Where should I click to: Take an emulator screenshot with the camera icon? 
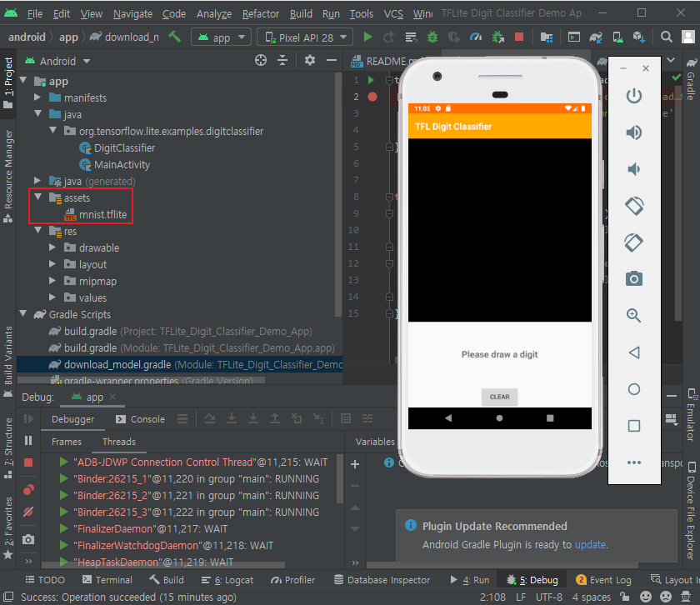[634, 279]
